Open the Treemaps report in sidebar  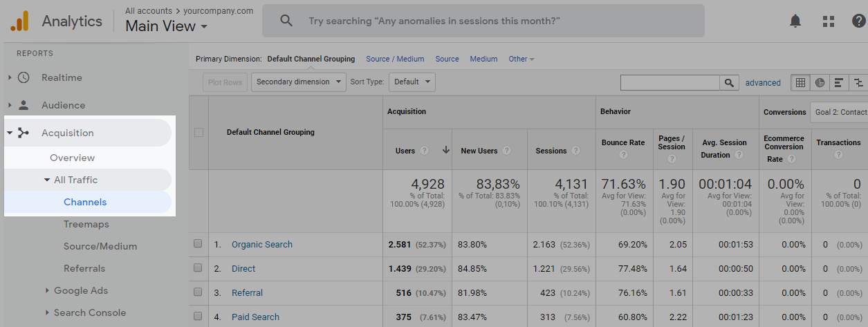(86, 224)
